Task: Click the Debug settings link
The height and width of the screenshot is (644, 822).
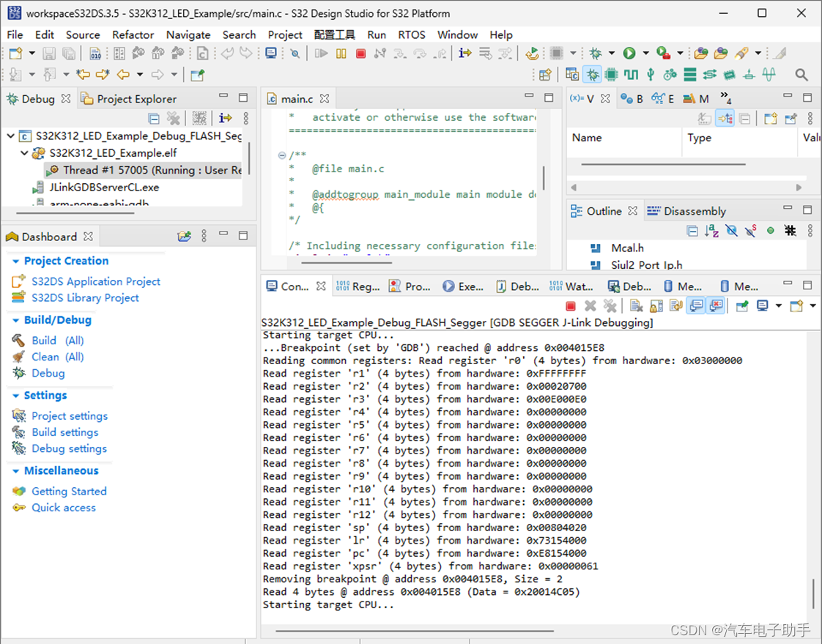Action: click(69, 449)
